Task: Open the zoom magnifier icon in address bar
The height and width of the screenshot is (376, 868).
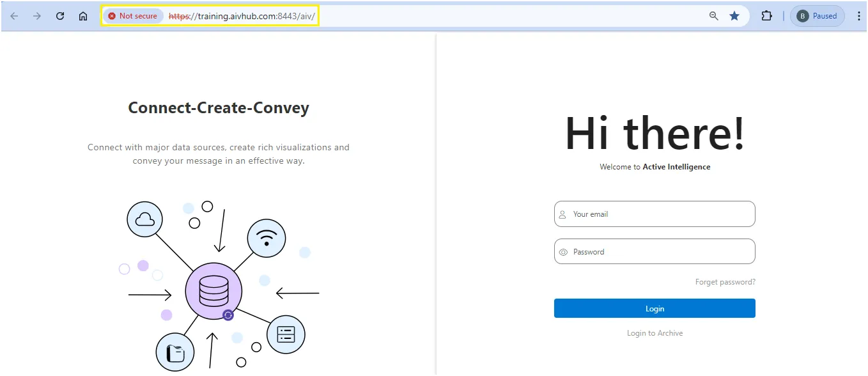Action: tap(714, 16)
